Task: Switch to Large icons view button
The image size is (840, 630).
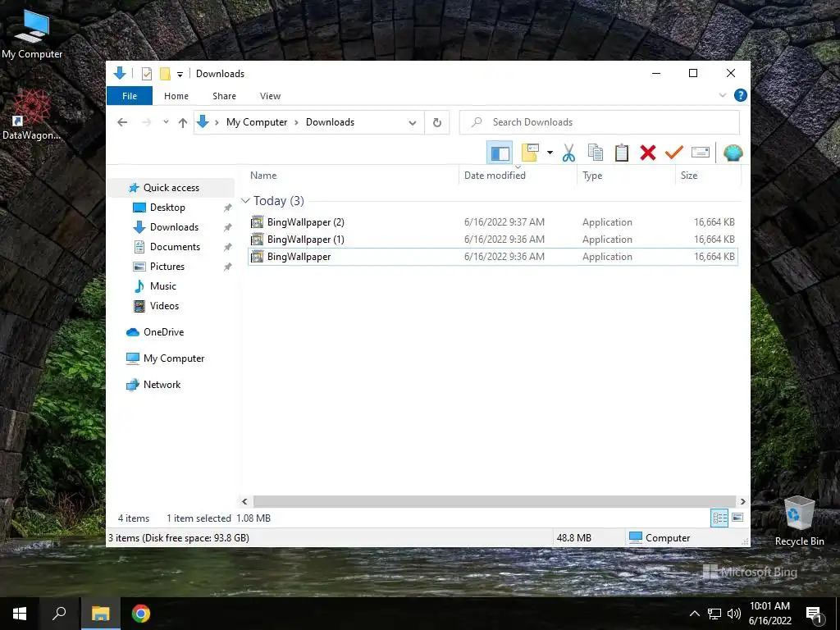Action: tap(737, 518)
